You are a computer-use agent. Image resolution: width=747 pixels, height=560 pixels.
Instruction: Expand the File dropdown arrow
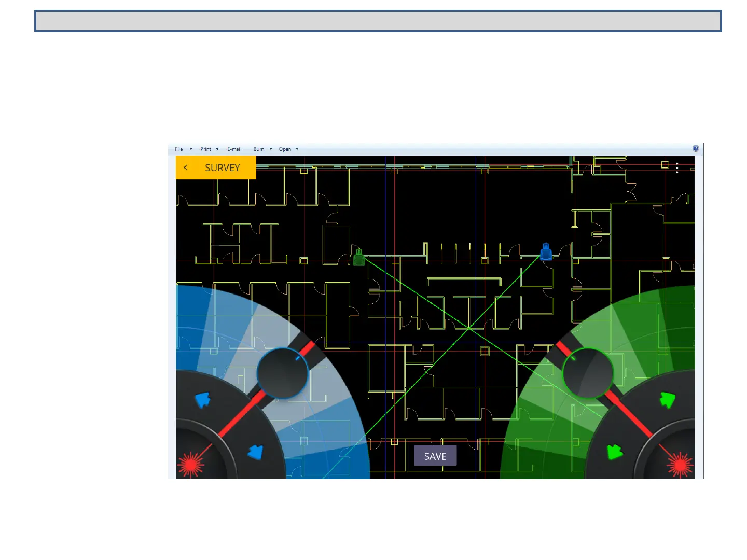click(x=191, y=149)
